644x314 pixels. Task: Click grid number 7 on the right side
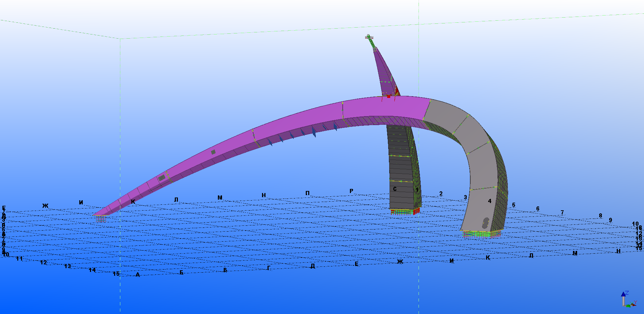(x=562, y=212)
